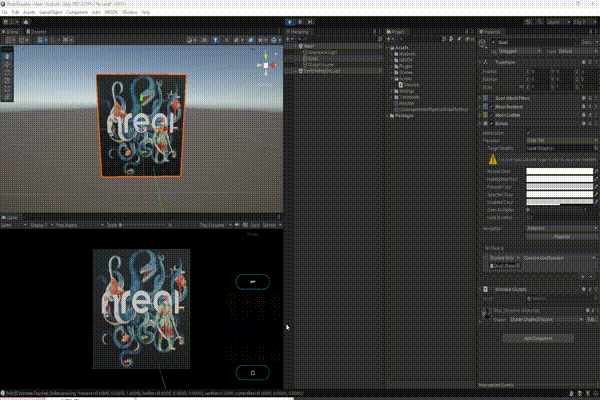This screenshot has height=400, width=600.
Task: Expand the Assets folder in Project
Action: click(387, 47)
